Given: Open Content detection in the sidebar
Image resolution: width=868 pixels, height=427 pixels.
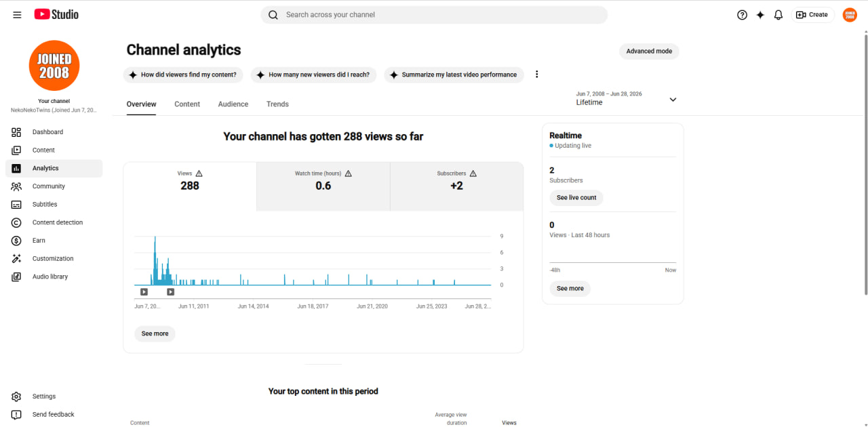Looking at the screenshot, I should coord(54,222).
